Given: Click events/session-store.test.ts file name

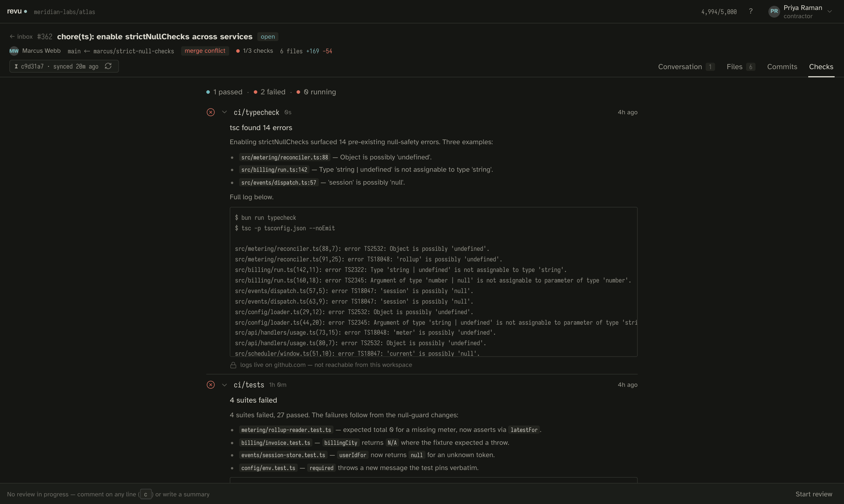Looking at the screenshot, I should click(x=283, y=455).
